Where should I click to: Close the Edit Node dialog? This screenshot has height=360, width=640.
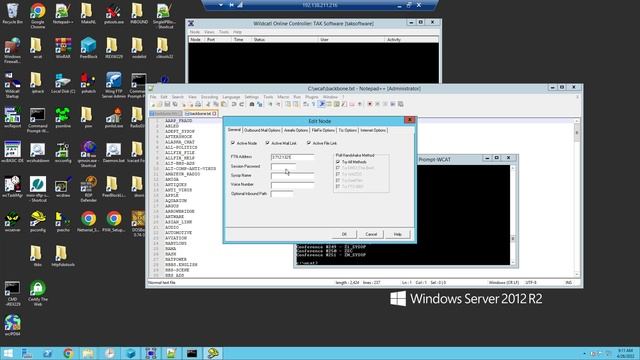point(409,120)
